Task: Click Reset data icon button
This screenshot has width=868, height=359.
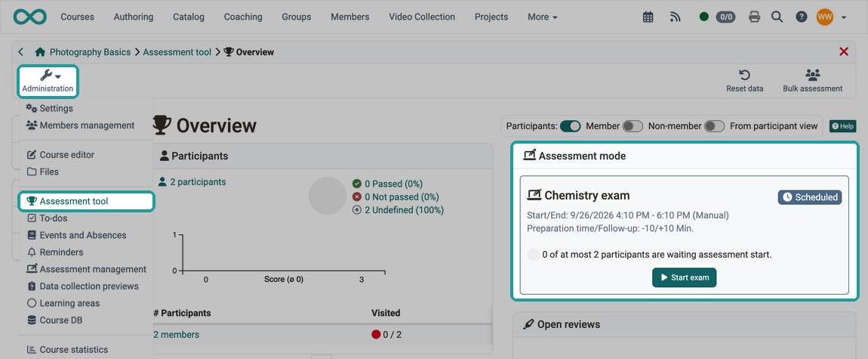Action: pyautogui.click(x=744, y=81)
